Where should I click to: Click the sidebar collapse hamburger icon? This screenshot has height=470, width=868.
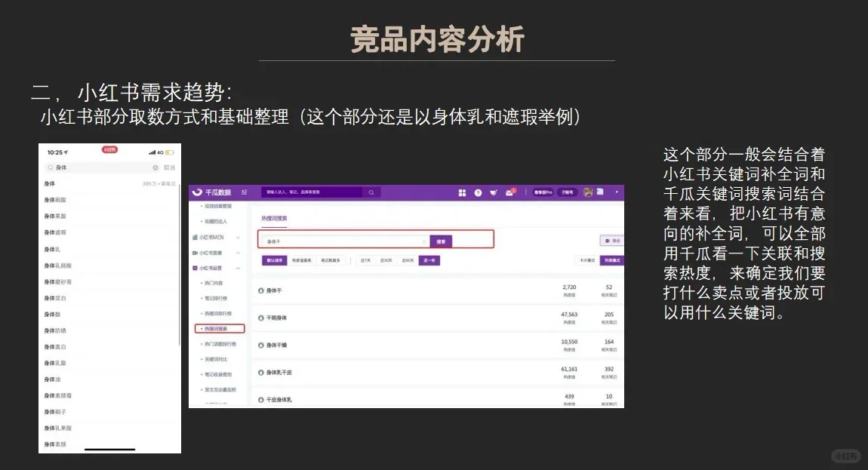[243, 192]
